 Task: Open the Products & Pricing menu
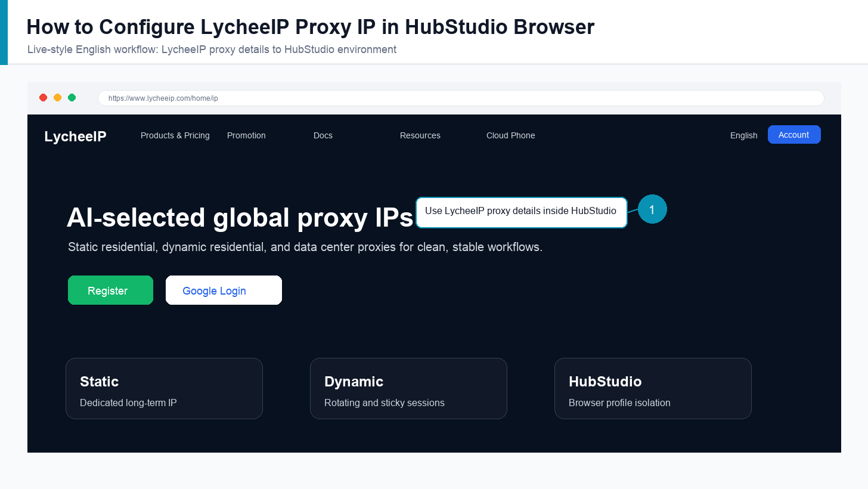click(x=175, y=135)
